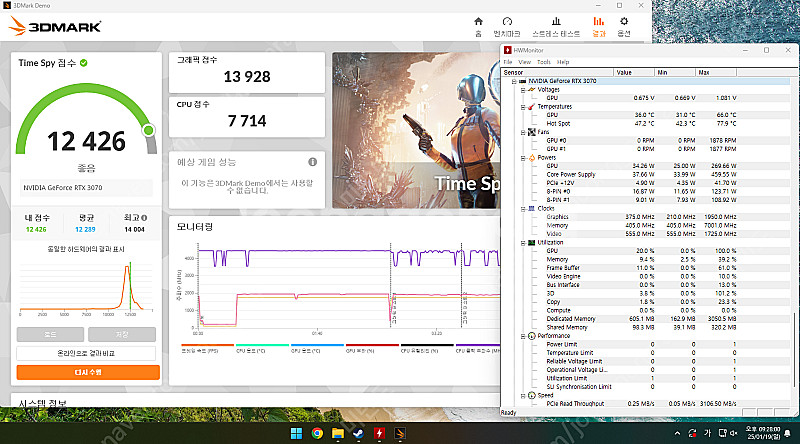Show hidden system tray icons
Screen dimensions: 800x444
click(677, 433)
